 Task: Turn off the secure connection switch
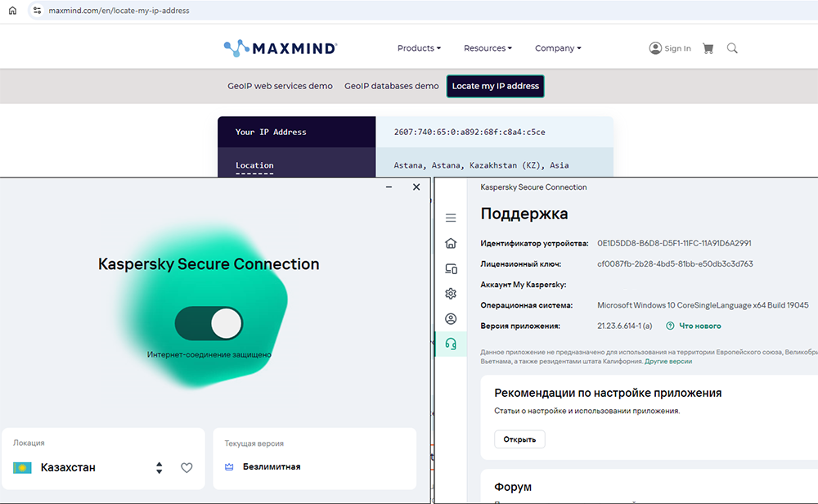point(209,323)
